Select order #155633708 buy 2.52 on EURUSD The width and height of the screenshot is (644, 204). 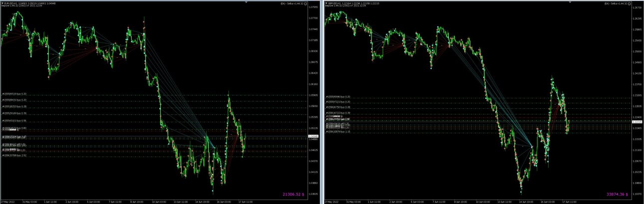coord(14,155)
